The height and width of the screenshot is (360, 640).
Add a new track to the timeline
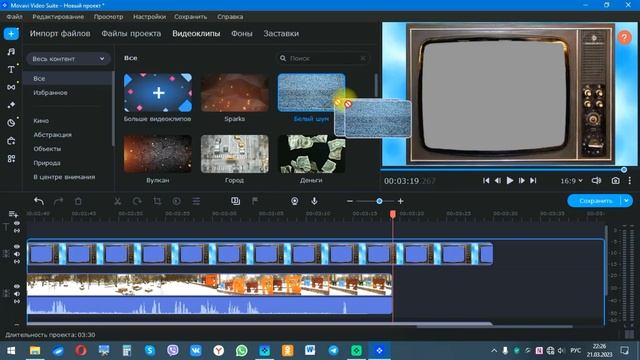click(x=13, y=214)
